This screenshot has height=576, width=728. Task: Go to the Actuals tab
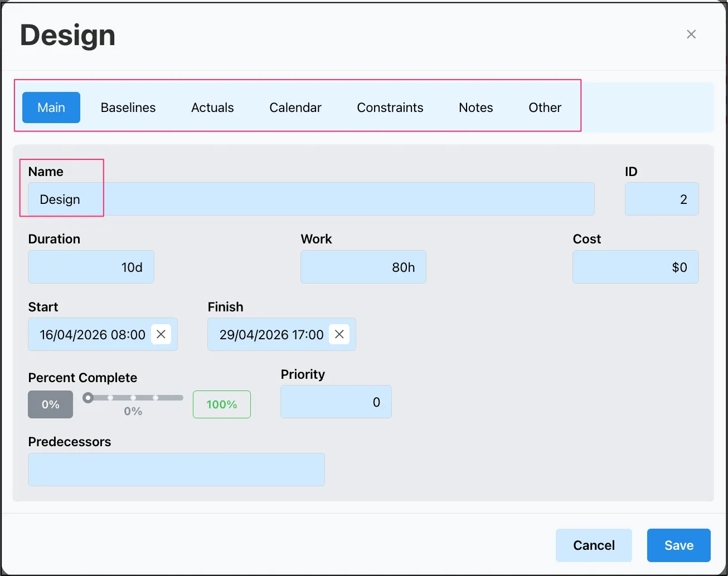tap(212, 108)
